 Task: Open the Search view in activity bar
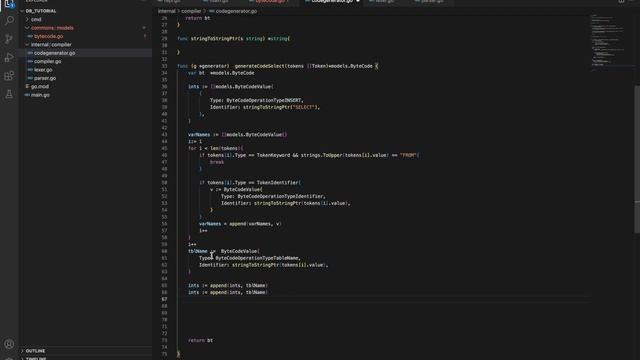coord(9,20)
